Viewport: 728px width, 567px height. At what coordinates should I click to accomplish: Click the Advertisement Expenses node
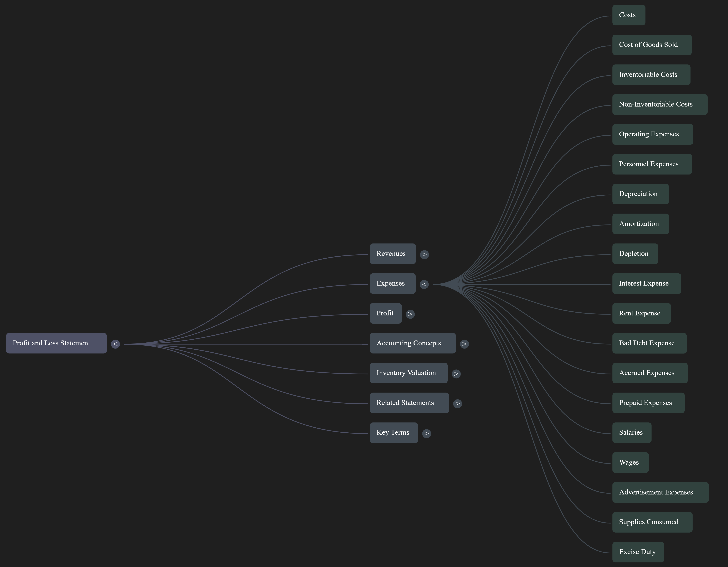pos(660,492)
